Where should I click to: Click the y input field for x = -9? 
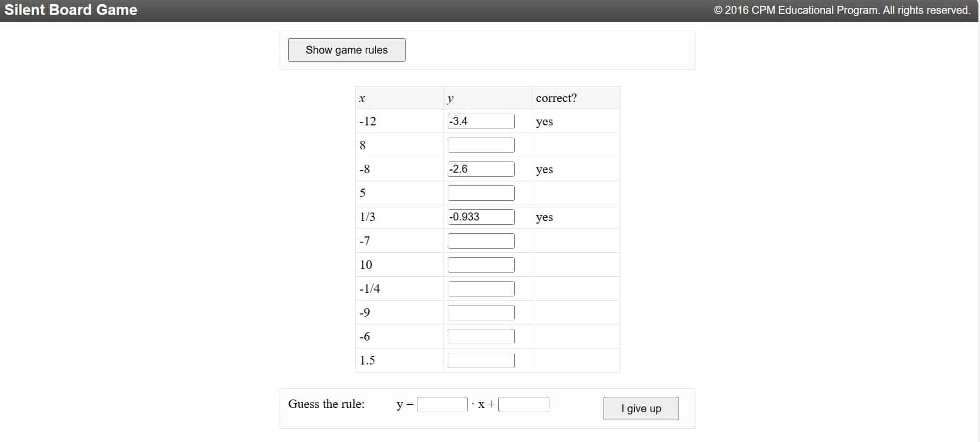[481, 312]
